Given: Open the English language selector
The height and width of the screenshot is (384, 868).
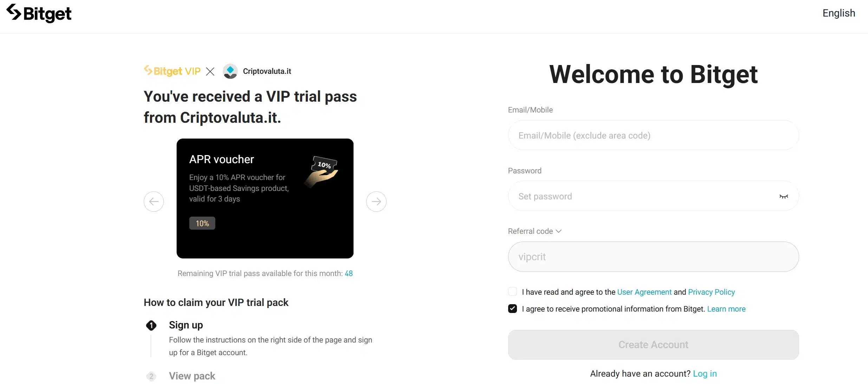Looking at the screenshot, I should point(838,13).
